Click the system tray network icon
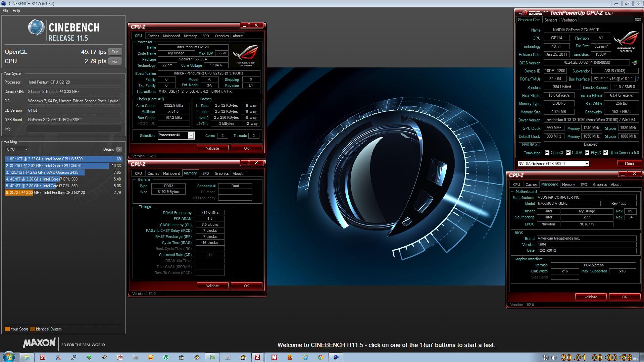The height and width of the screenshot is (362, 644). (x=546, y=358)
